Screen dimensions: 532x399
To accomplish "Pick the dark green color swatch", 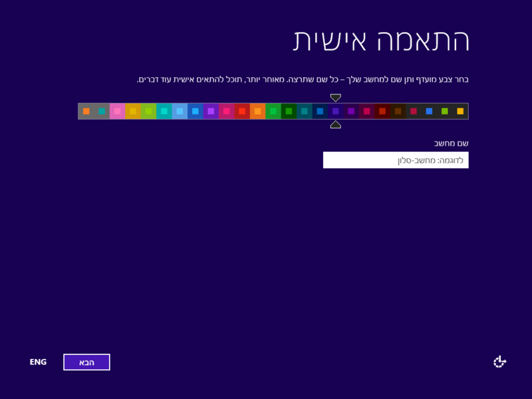I will click(x=289, y=111).
